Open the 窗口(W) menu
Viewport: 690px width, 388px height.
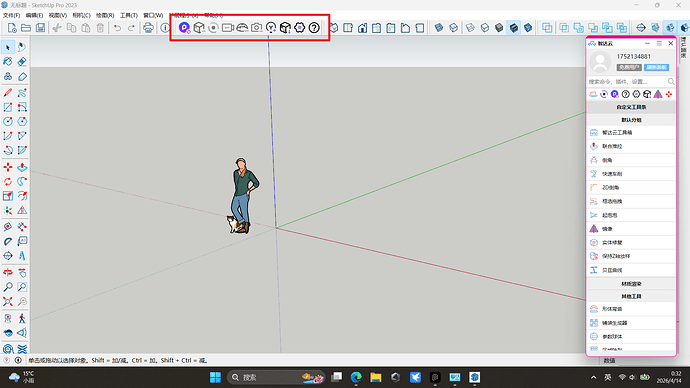153,15
